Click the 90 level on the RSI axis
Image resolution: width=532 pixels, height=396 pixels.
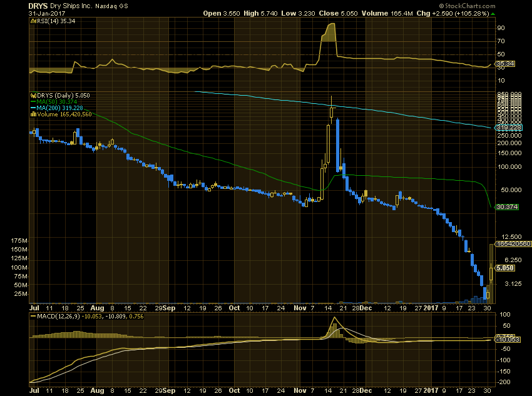501,28
